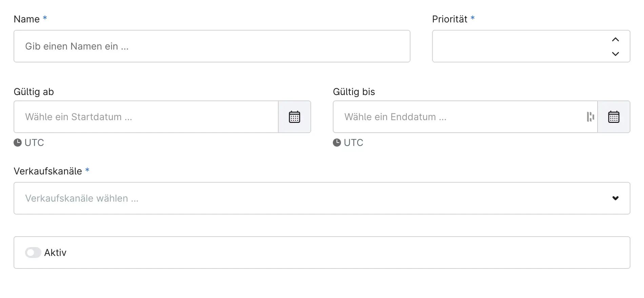
Task: Click the clock icon under Gültig ab
Action: (x=18, y=143)
